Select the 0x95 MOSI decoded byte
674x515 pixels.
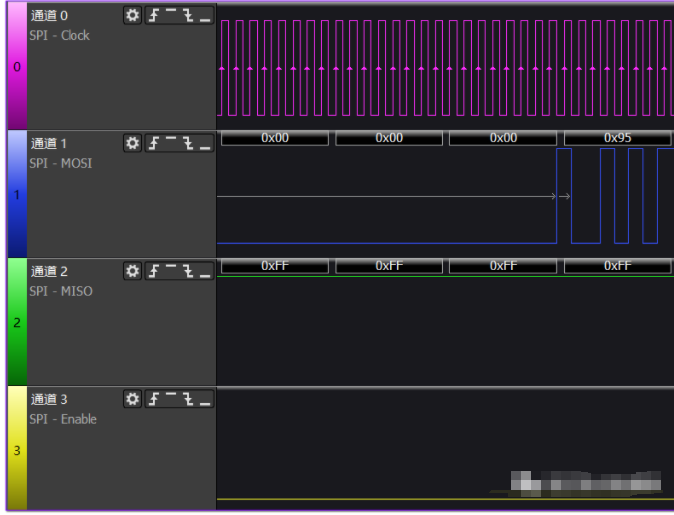coord(617,138)
